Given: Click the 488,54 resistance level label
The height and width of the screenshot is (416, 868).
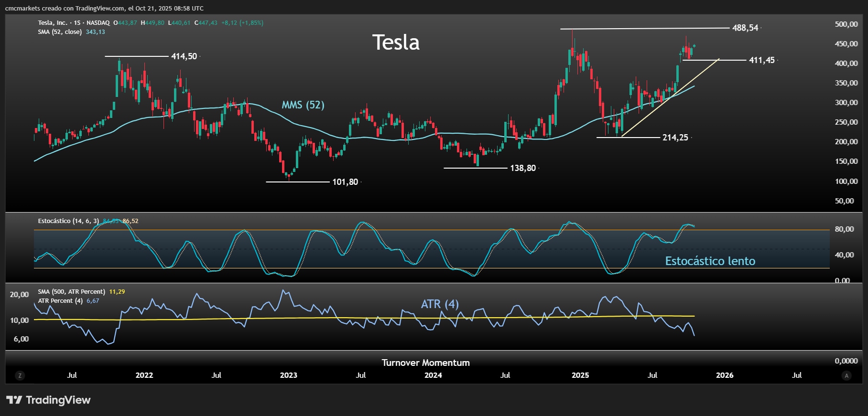Looking at the screenshot, I should pos(745,28).
